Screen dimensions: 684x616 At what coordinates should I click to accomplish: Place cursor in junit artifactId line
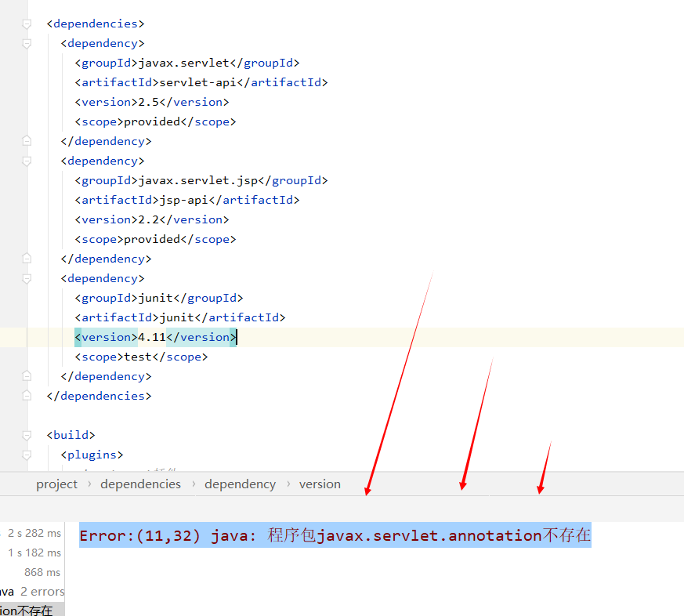point(179,317)
